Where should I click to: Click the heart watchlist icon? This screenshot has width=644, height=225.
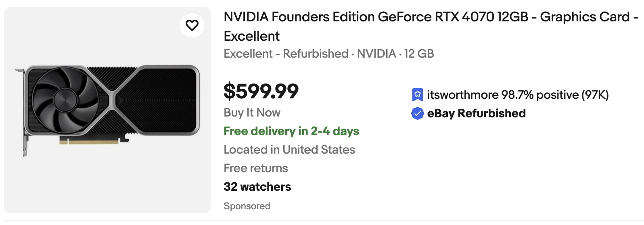pyautogui.click(x=192, y=25)
